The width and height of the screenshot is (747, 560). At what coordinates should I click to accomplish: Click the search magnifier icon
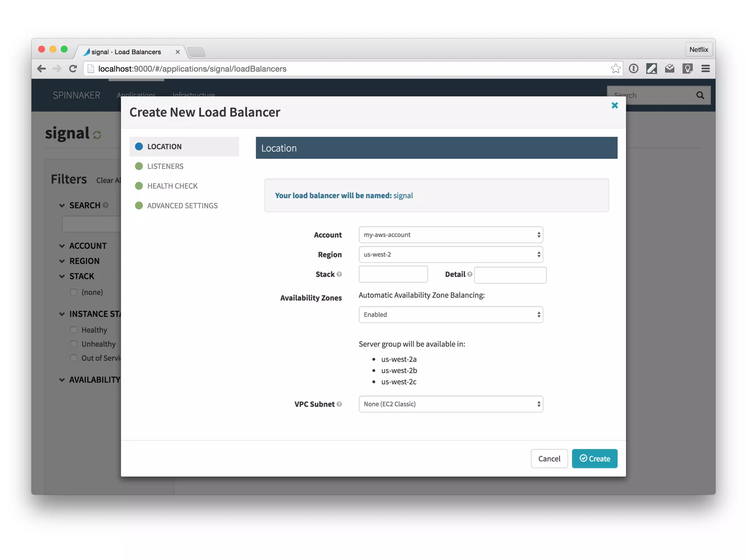tap(700, 95)
